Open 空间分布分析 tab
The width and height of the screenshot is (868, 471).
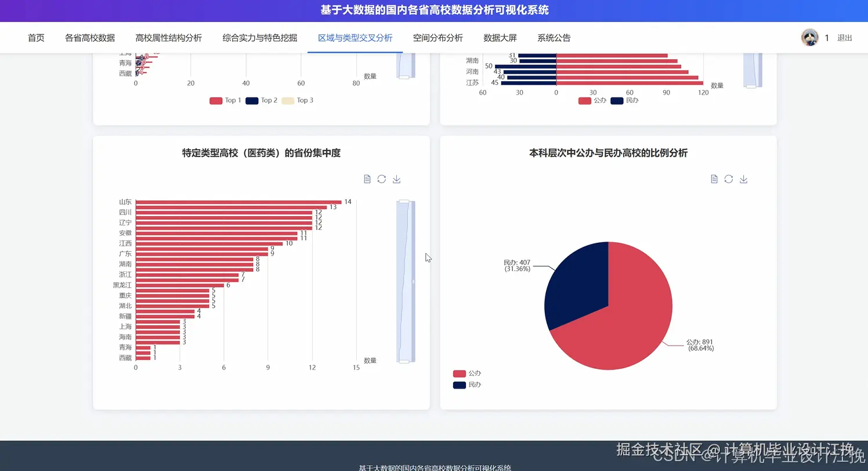(438, 38)
